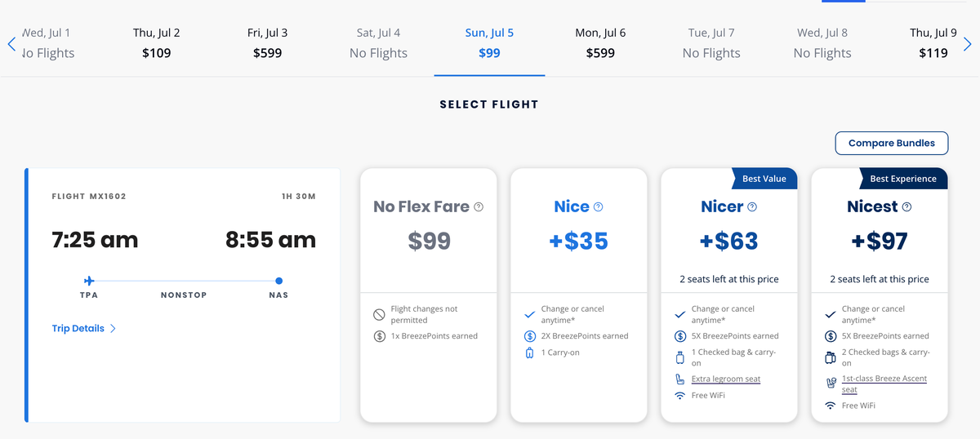Image resolution: width=980 pixels, height=439 pixels.
Task: Pick the Thu, Jul 9 $119 date
Action: 933,44
